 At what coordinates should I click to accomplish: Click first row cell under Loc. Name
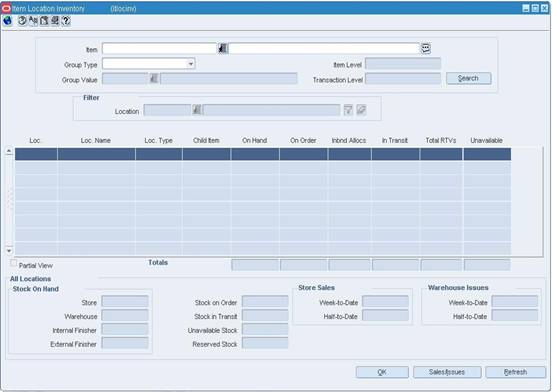pos(96,154)
